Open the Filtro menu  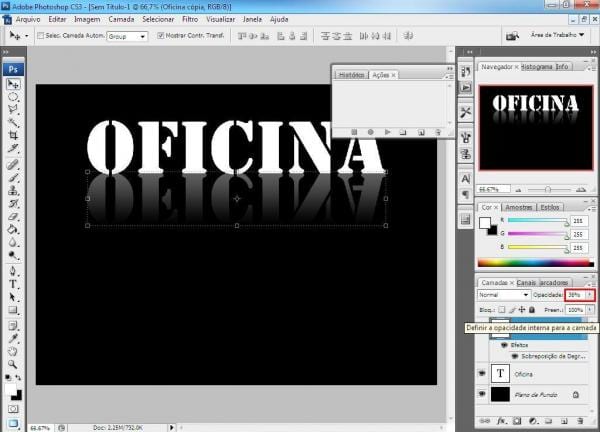(x=190, y=20)
